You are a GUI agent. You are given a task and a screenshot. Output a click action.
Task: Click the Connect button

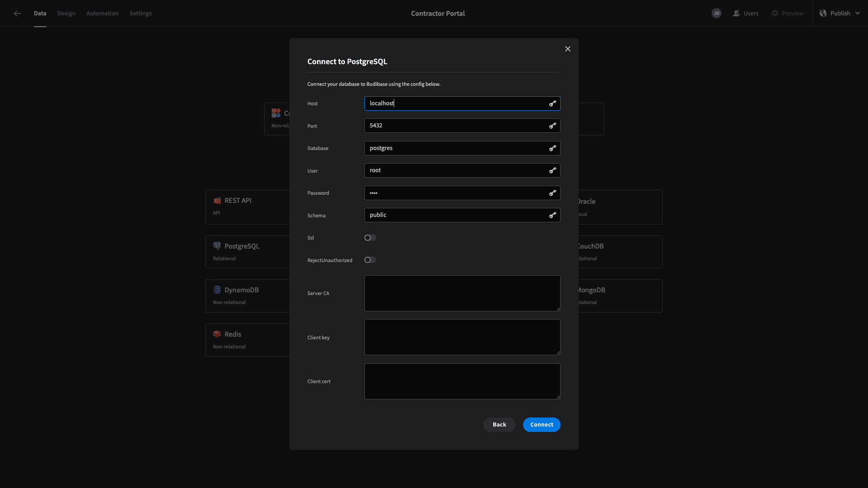(x=542, y=425)
